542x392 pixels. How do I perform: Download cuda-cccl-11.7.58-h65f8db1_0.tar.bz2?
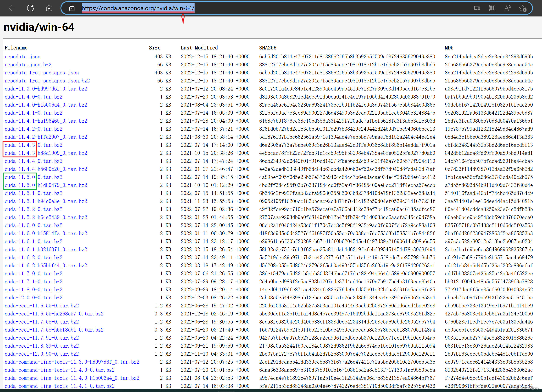pos(54,330)
